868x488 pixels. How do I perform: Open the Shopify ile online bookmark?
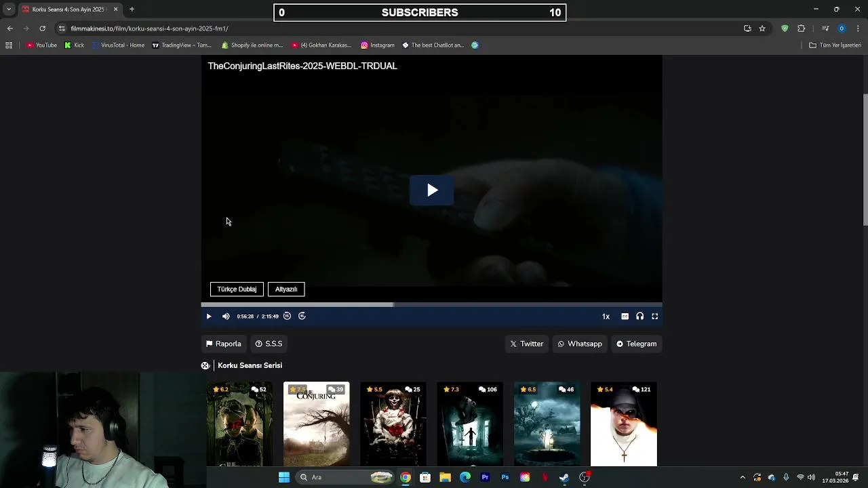(x=252, y=45)
